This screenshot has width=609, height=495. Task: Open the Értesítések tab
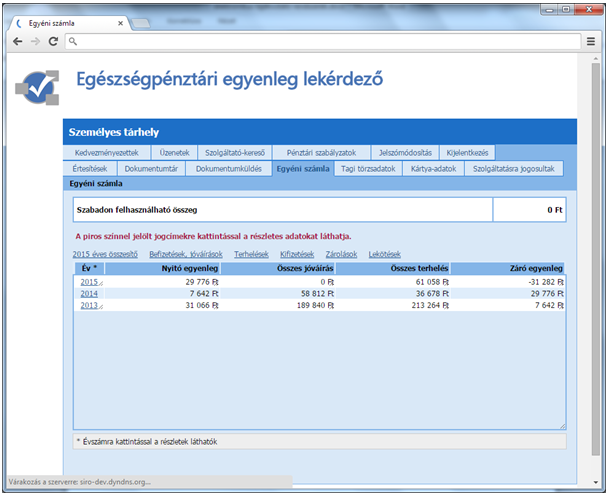(x=90, y=169)
